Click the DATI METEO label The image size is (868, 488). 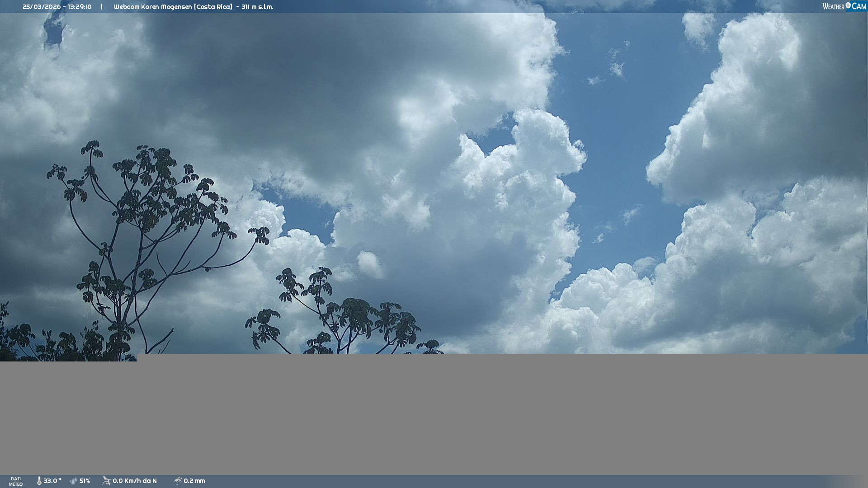pos(16,481)
